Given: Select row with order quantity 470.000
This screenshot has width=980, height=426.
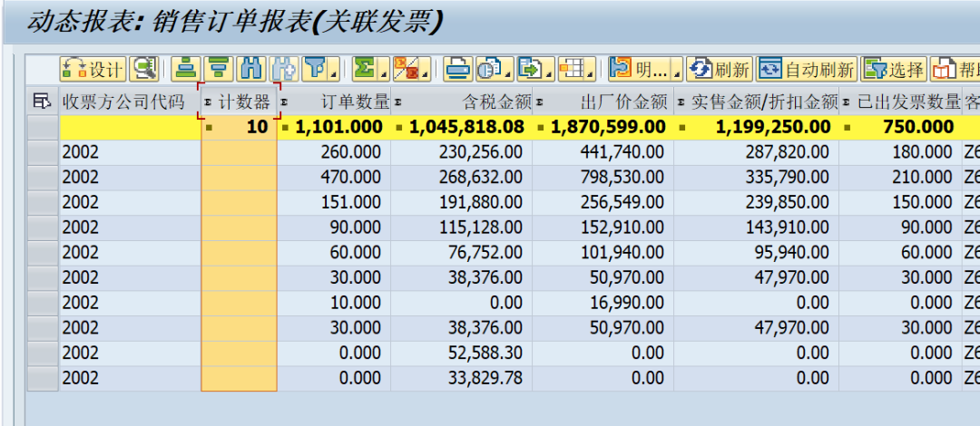Looking at the screenshot, I should tap(43, 178).
